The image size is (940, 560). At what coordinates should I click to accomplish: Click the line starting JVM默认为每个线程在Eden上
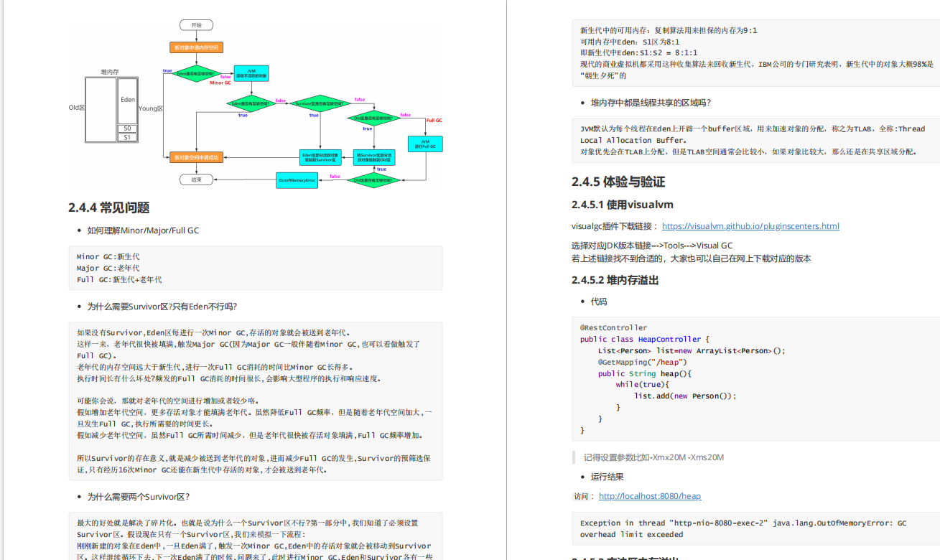pyautogui.click(x=753, y=129)
